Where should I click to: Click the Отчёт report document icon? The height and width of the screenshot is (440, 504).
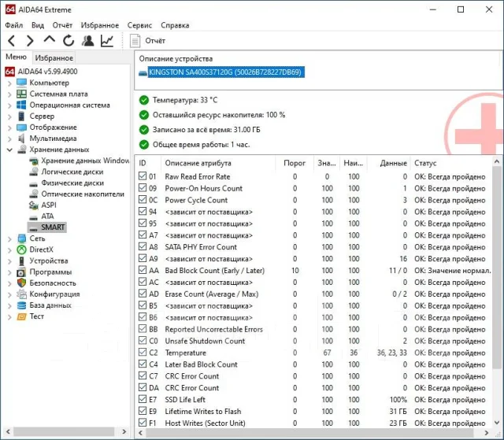(x=135, y=41)
